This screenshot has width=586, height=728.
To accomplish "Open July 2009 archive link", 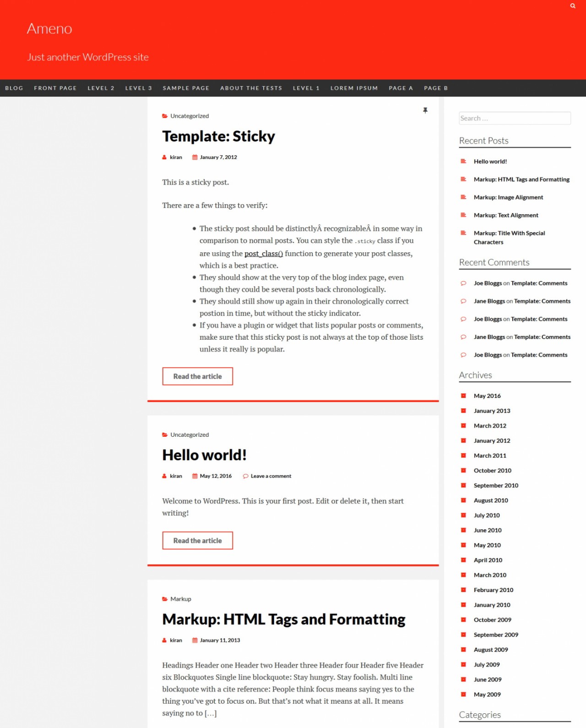I will click(487, 665).
